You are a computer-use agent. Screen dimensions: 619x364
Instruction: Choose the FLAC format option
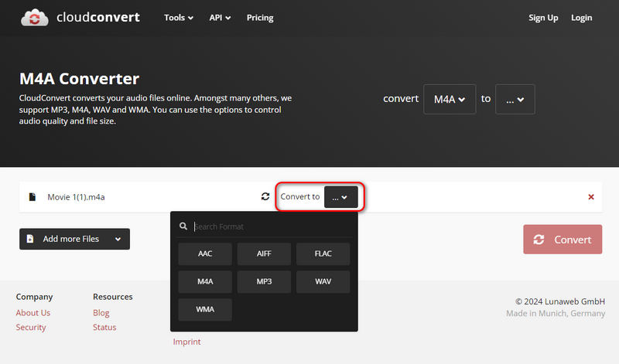point(323,253)
